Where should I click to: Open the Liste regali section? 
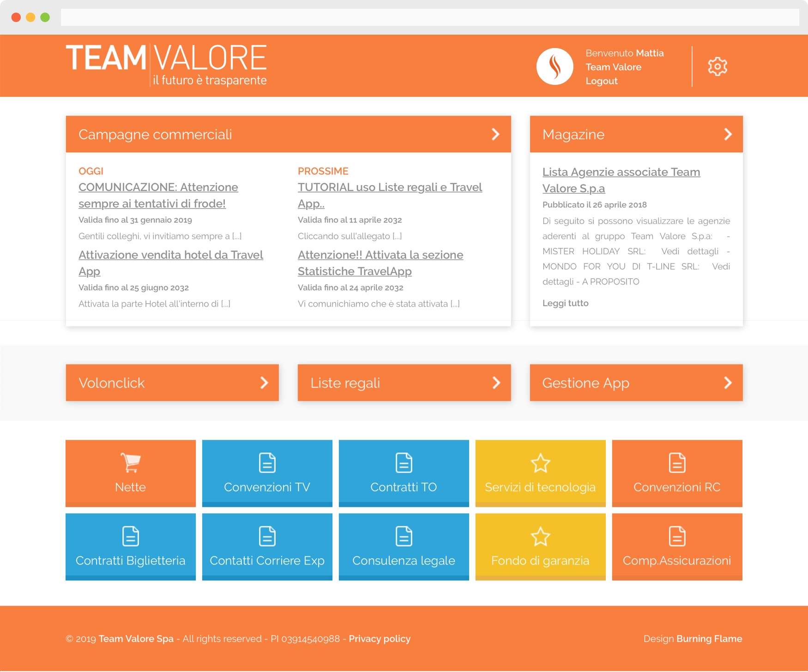click(404, 383)
